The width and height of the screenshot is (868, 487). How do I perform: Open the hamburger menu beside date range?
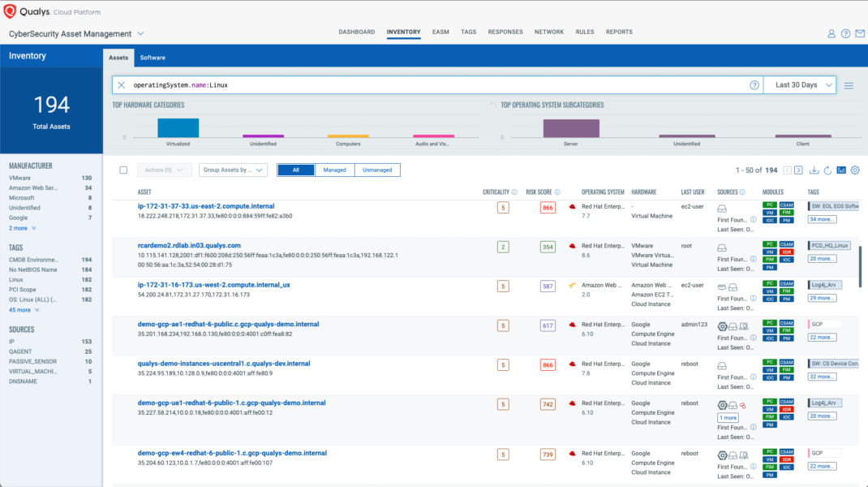tap(849, 85)
